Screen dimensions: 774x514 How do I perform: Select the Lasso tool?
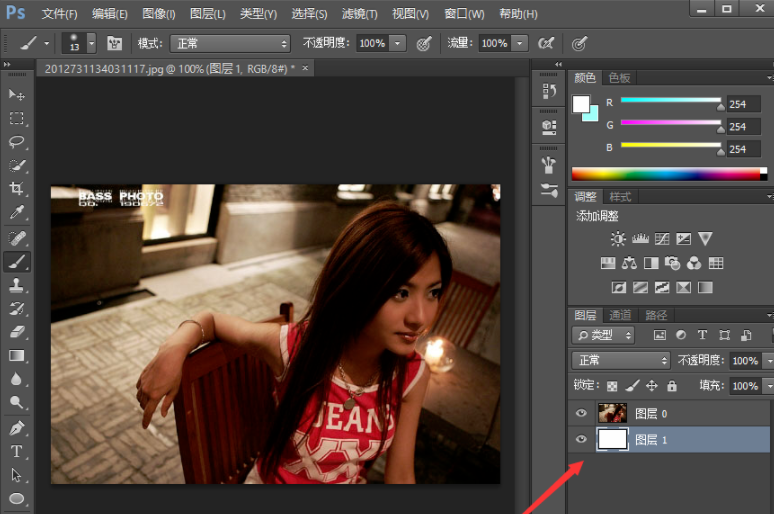point(17,142)
